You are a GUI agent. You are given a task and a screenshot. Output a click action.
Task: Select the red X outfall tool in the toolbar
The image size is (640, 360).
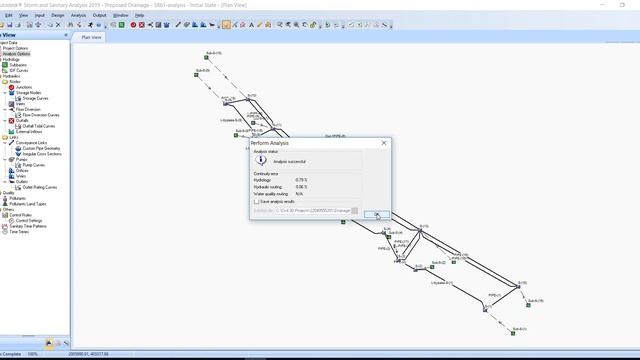click(142, 25)
